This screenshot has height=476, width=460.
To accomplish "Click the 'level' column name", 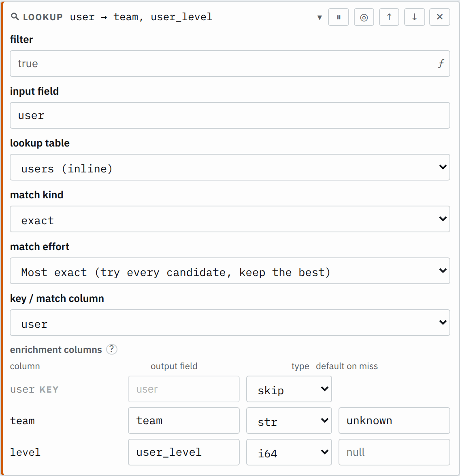I will [x=25, y=453].
